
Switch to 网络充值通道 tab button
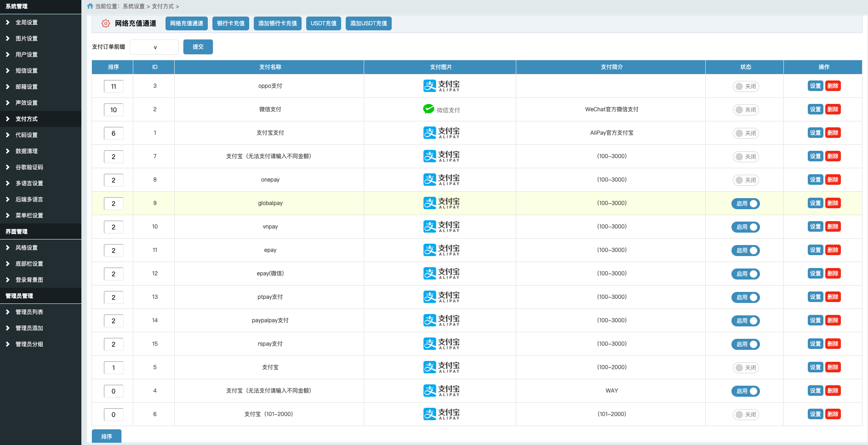coord(187,23)
